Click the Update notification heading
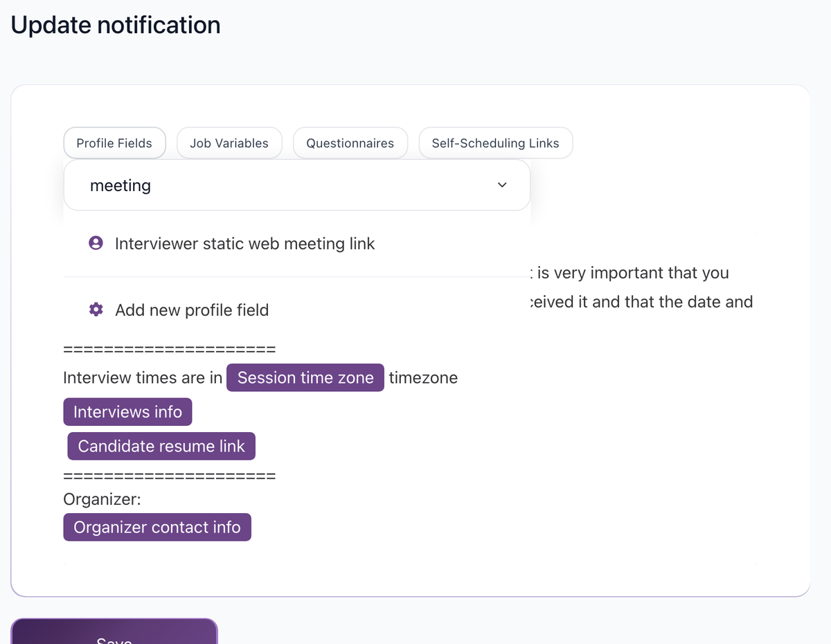This screenshot has height=644, width=831. click(116, 25)
